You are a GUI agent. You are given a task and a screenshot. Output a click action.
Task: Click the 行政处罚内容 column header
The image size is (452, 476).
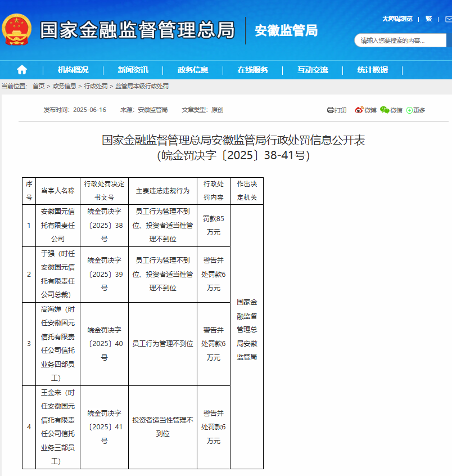214,191
